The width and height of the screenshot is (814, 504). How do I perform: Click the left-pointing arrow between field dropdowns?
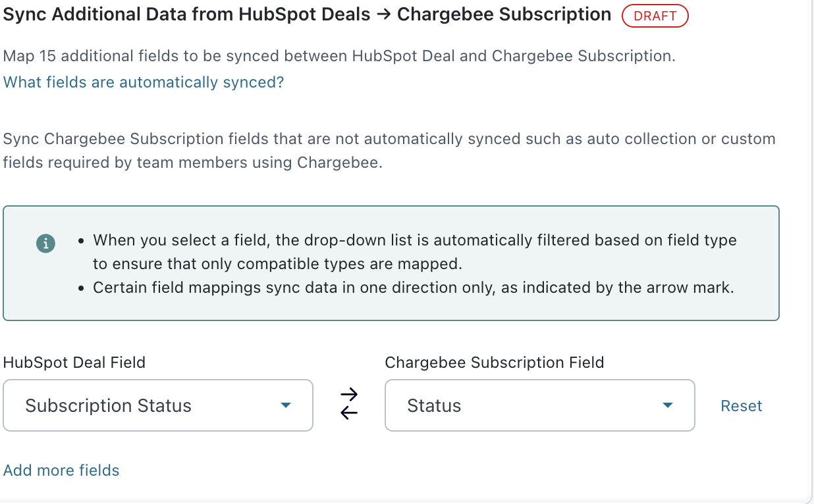(349, 413)
